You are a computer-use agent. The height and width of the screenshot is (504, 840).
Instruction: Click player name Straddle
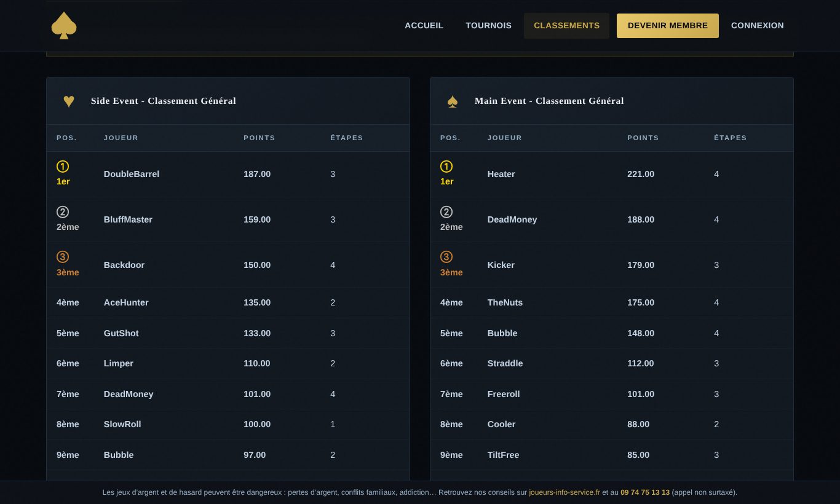[505, 363]
